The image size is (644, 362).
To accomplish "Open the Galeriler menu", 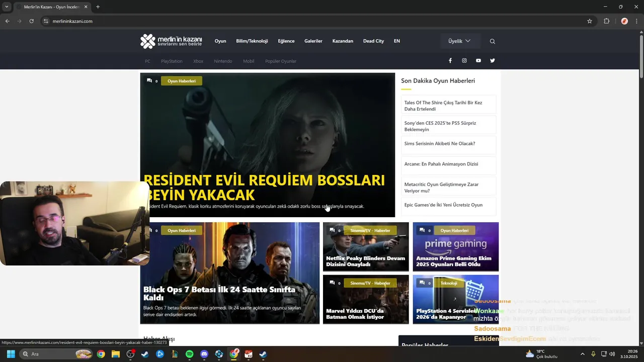I will (x=313, y=41).
